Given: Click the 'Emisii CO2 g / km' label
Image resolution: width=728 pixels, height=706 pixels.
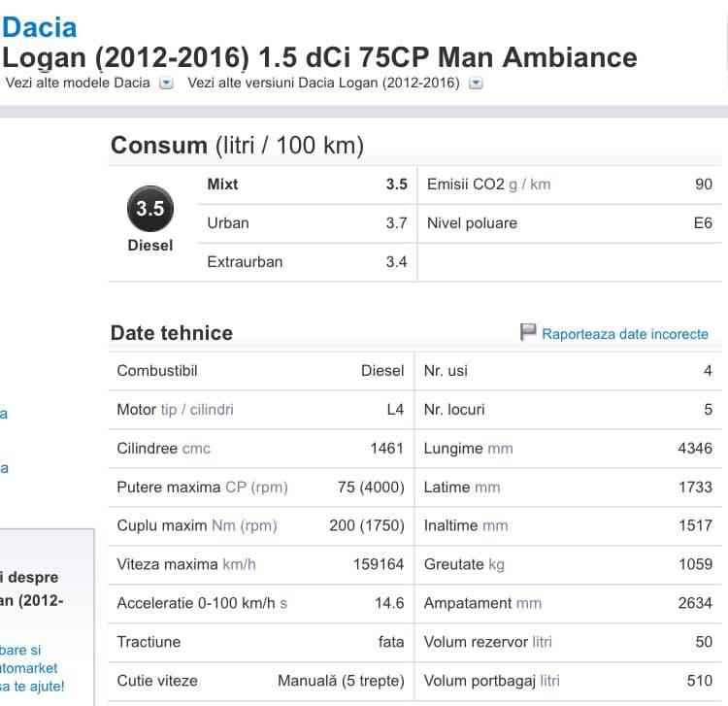Looking at the screenshot, I should pos(488,185).
